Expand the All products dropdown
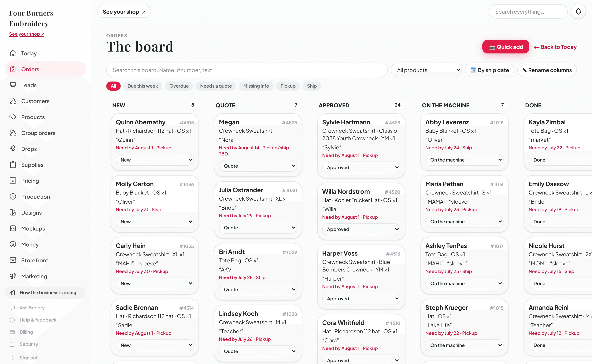592x364 pixels. (426, 70)
